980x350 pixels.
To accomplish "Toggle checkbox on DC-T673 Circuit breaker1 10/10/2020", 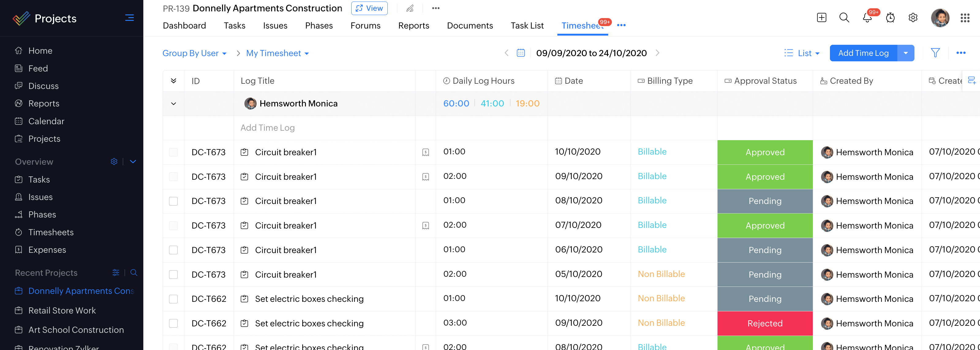I will coord(173,152).
